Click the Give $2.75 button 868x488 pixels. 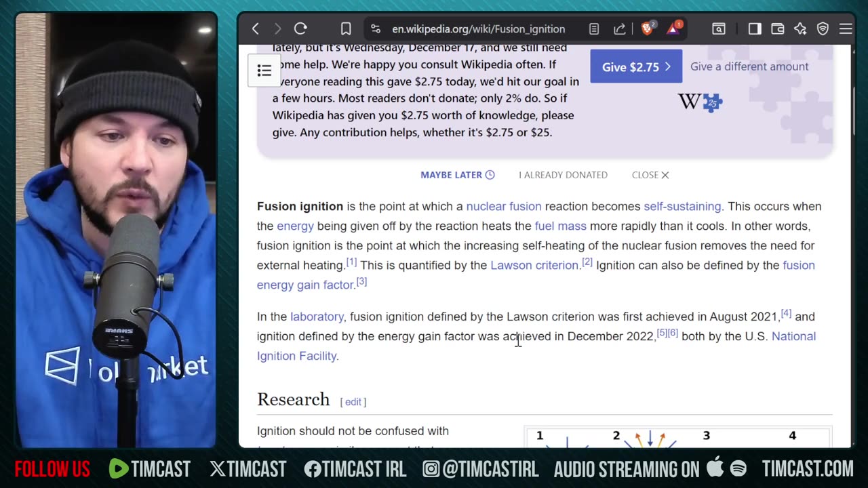636,66
